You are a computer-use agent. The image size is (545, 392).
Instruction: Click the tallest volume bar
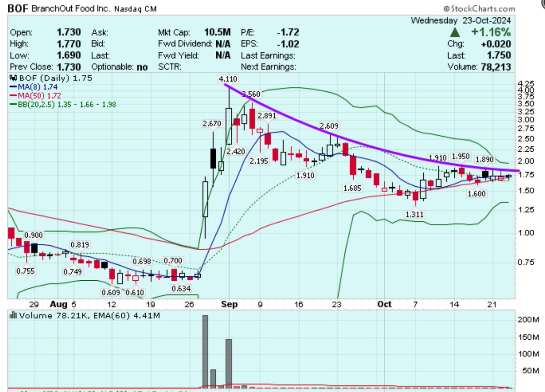[205, 351]
